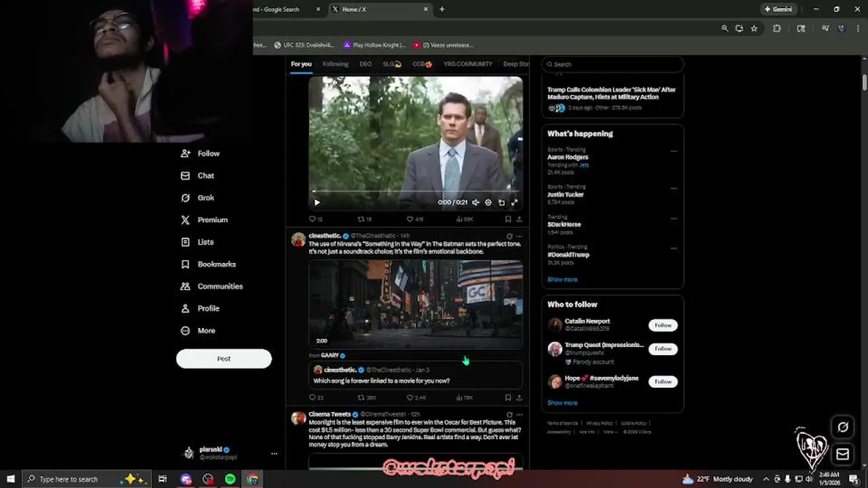The width and height of the screenshot is (868, 488).
Task: Like the top video post
Action: (414, 219)
